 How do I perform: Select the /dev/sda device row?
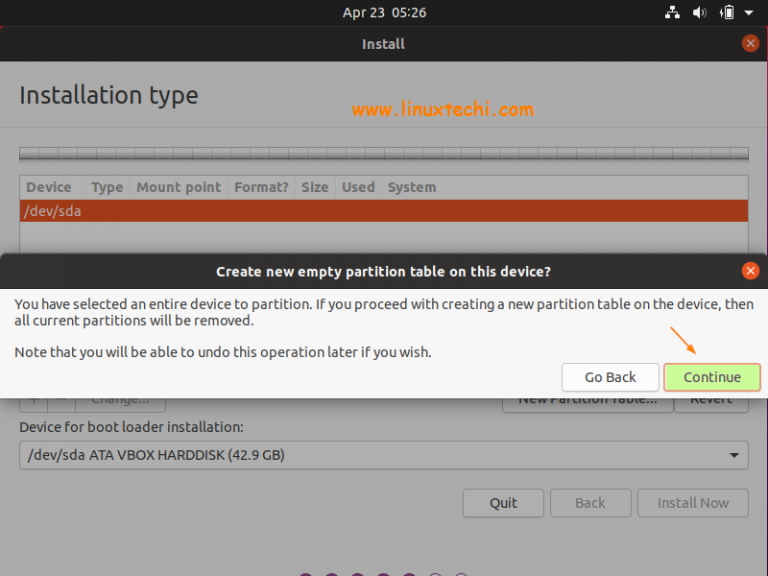[x=384, y=211]
